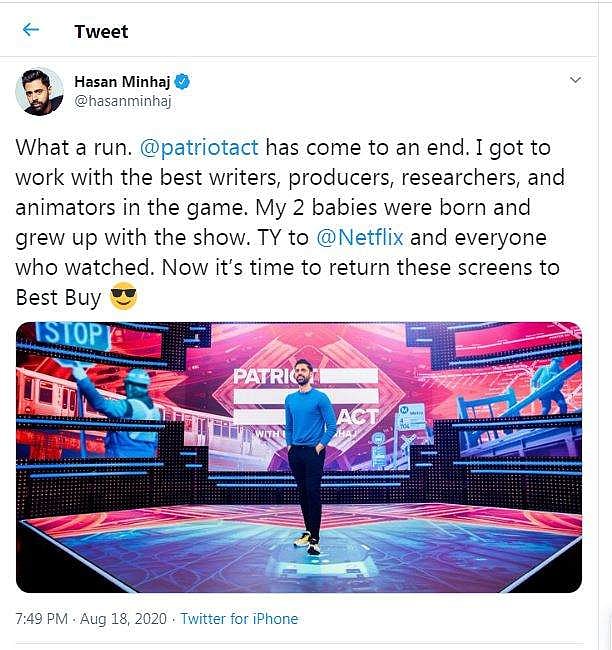Click the Aug 18, 2020 date
Image resolution: width=612 pixels, height=650 pixels.
point(128,619)
